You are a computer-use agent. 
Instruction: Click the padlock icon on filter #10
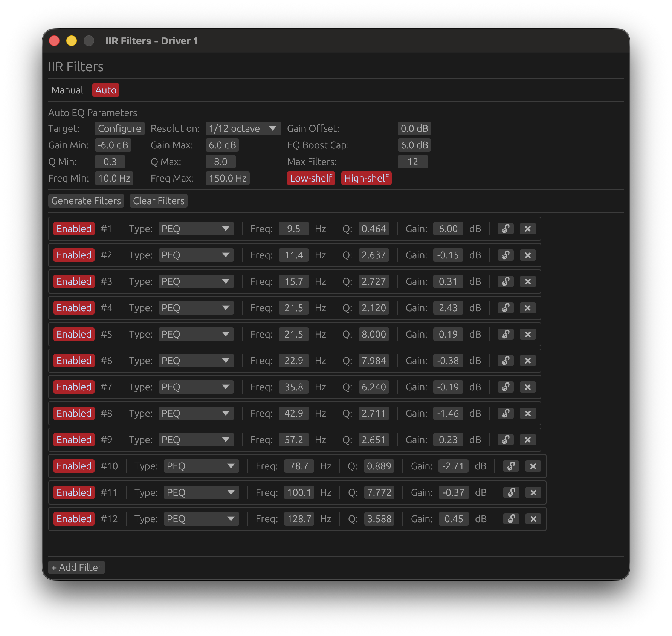tap(511, 466)
